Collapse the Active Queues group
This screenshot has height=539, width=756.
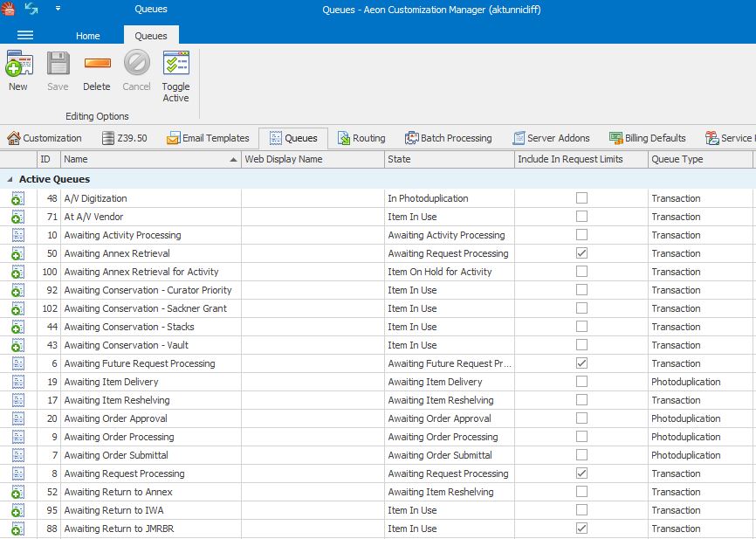[x=10, y=179]
